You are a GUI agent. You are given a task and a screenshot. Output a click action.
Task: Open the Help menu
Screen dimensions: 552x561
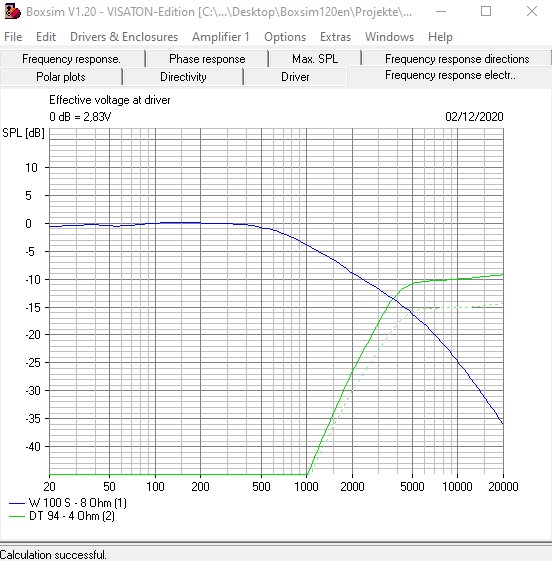click(x=440, y=37)
